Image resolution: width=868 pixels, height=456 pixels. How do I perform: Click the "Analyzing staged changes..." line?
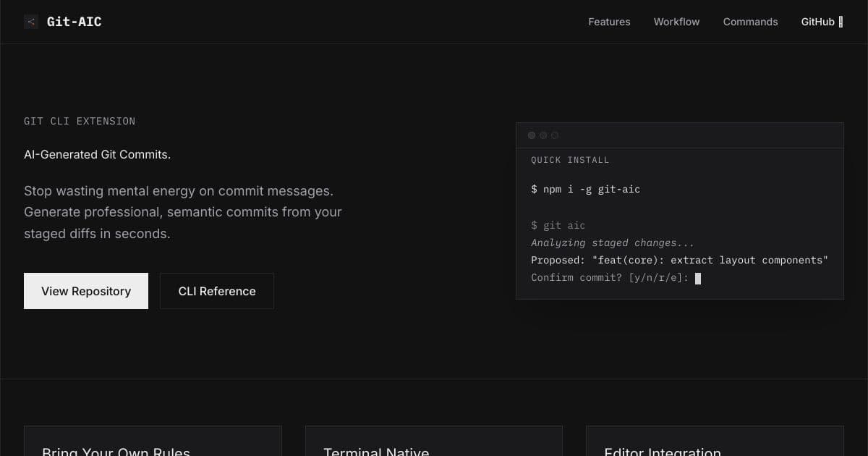coord(613,242)
